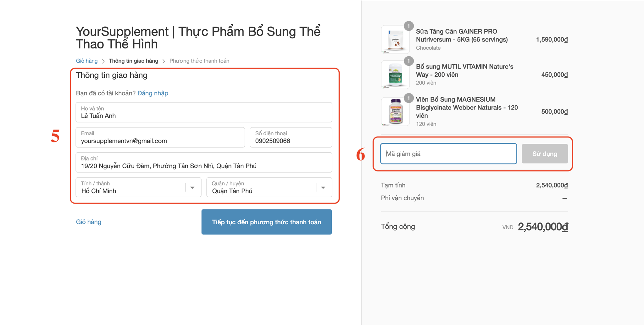This screenshot has height=325, width=644.
Task: Click the Phương thức thanh toán breadcrumb
Action: pos(199,61)
